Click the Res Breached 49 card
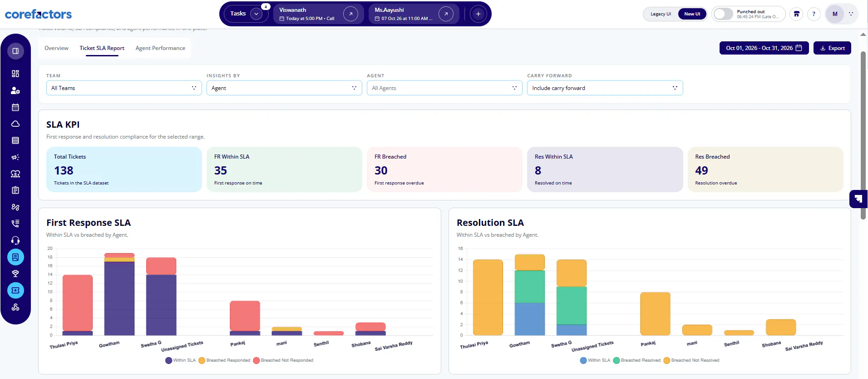Viewport: 868px width, 379px height. 765,170
